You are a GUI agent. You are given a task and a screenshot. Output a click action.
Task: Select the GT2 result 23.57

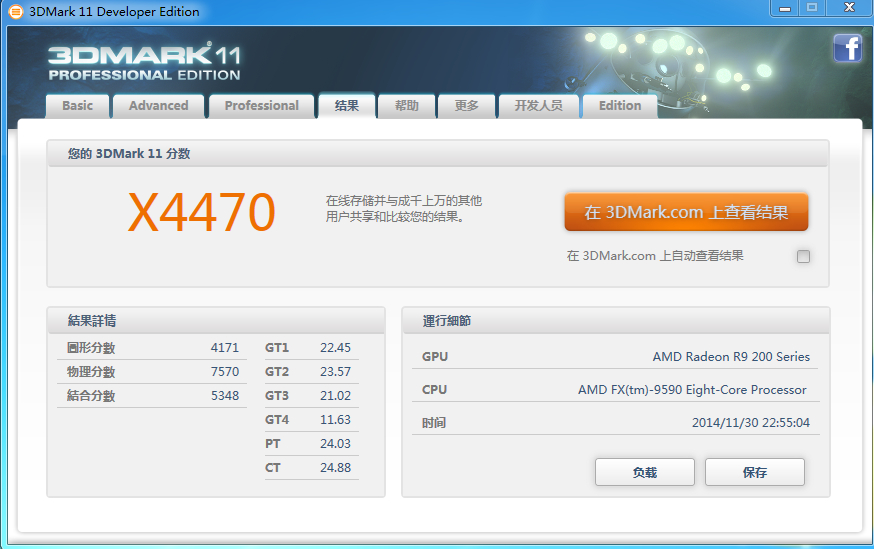coord(335,372)
